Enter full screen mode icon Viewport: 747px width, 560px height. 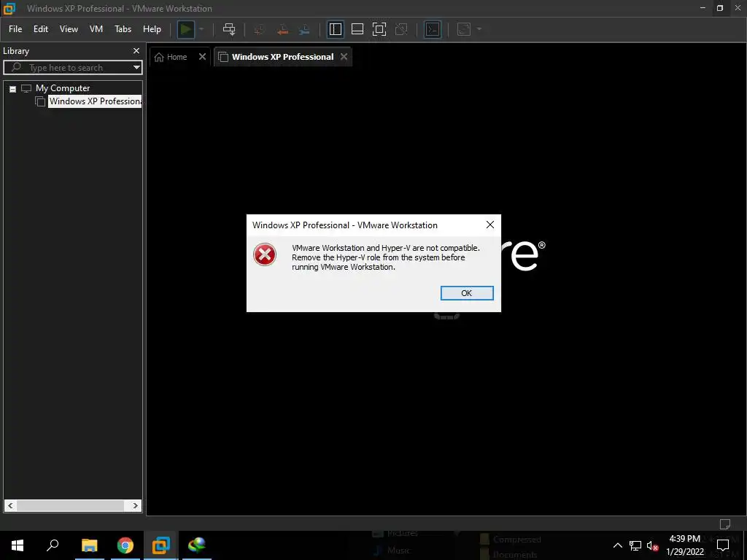click(379, 29)
